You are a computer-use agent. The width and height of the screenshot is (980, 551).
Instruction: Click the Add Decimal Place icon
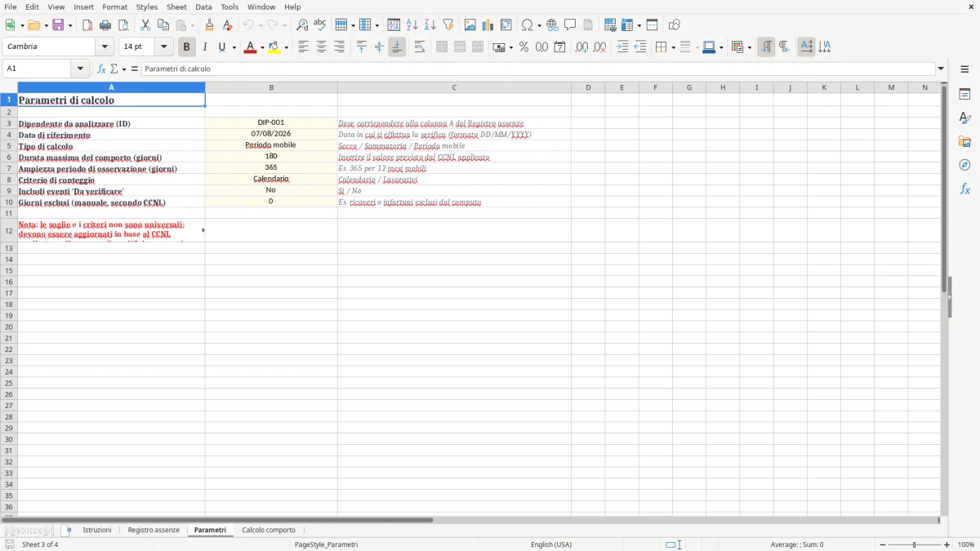pyautogui.click(x=581, y=47)
